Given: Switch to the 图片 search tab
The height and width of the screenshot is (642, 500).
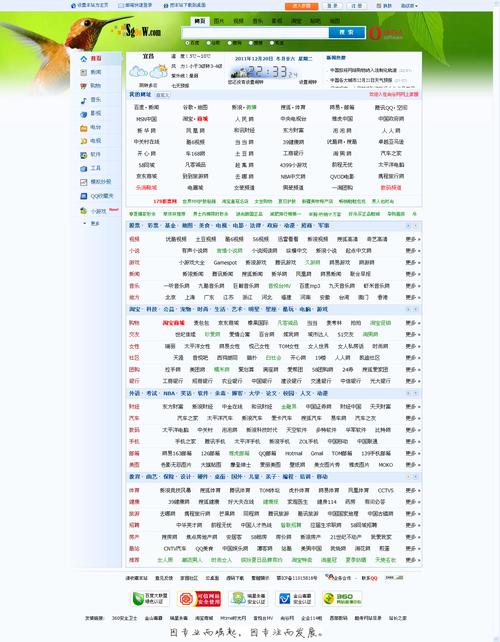Looking at the screenshot, I should [x=219, y=21].
